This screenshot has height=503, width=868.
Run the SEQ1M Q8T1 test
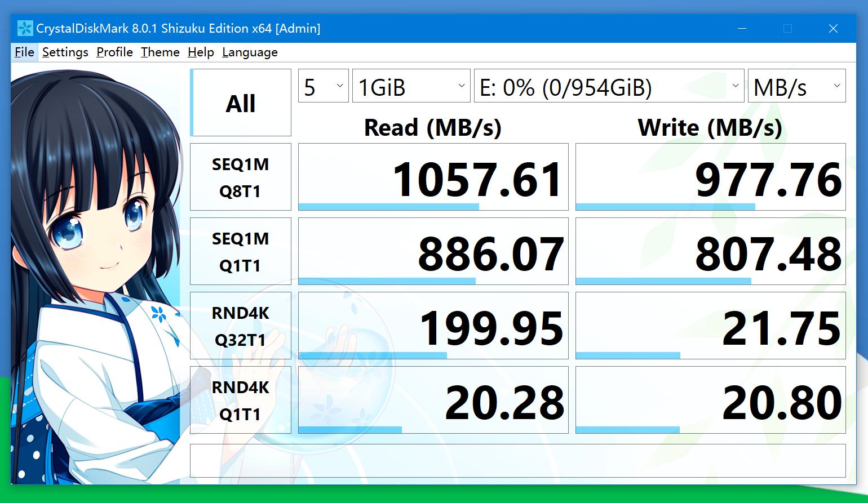click(x=240, y=177)
